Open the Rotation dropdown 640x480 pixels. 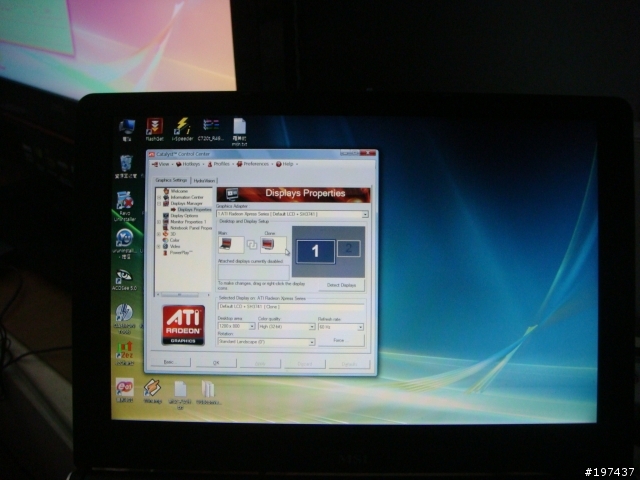[x=312, y=342]
